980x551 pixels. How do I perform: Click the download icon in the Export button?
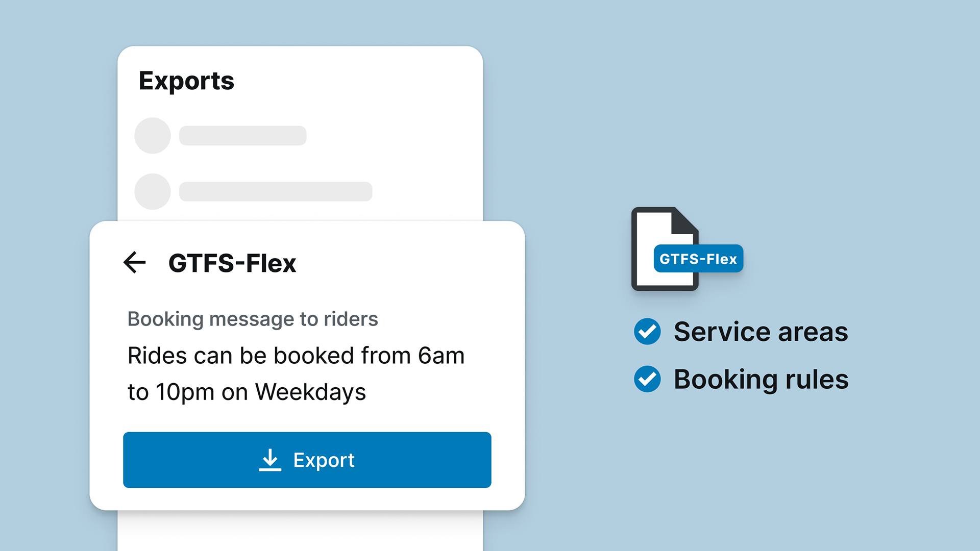pos(270,460)
